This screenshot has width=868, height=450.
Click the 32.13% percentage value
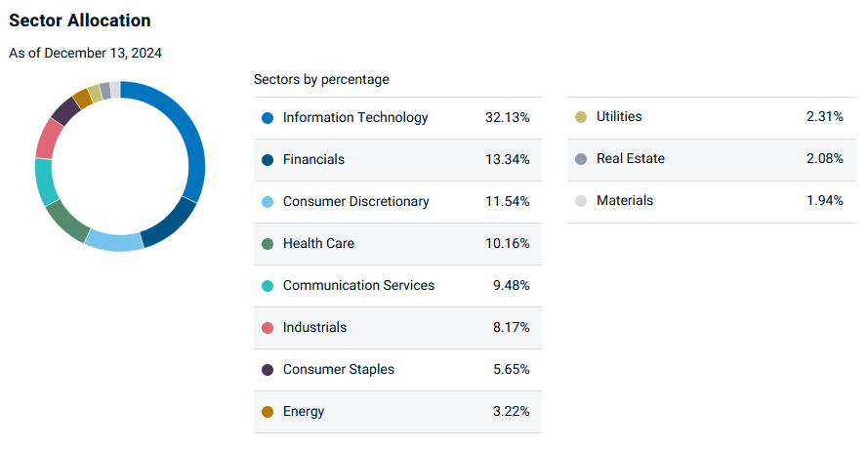click(x=508, y=117)
